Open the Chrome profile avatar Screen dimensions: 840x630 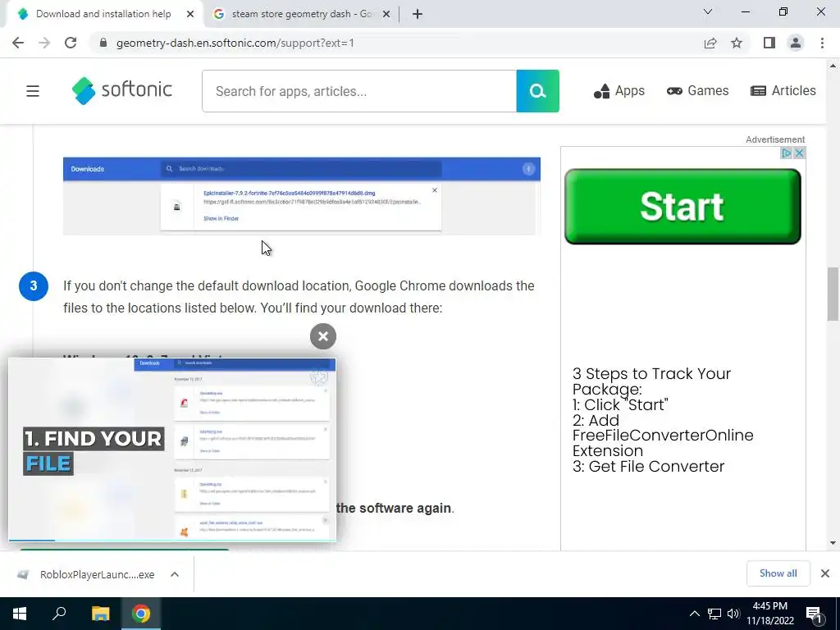click(x=796, y=43)
